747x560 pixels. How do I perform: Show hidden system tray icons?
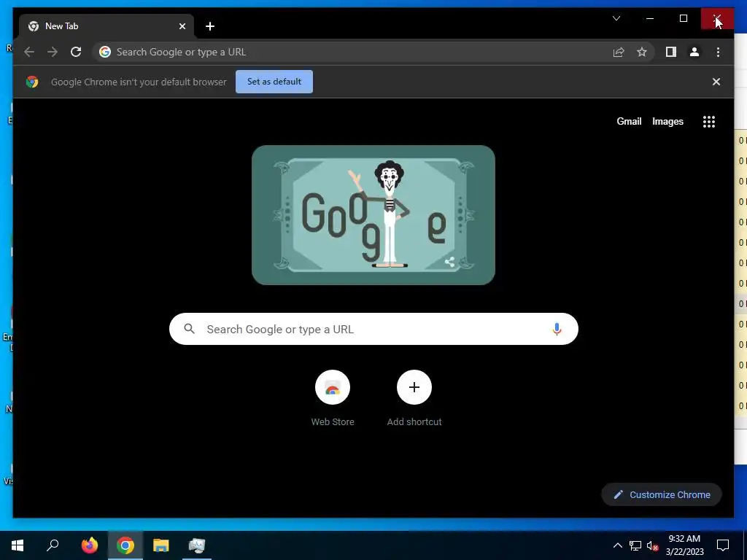pyautogui.click(x=617, y=545)
